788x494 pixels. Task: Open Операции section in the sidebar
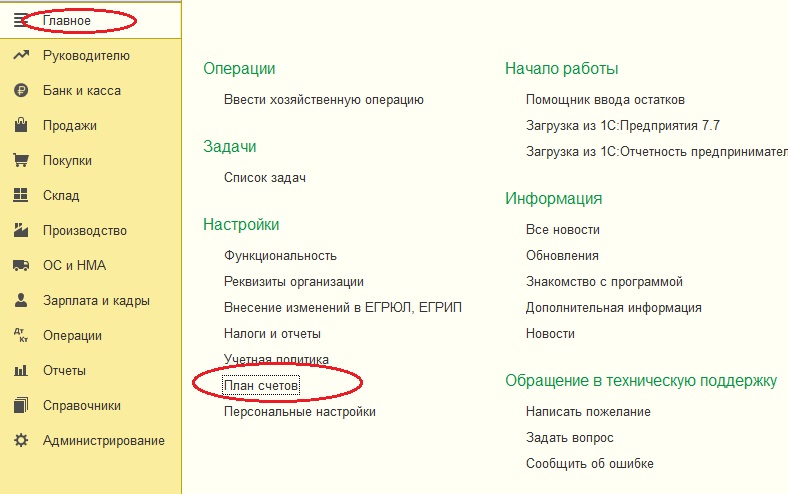point(72,336)
